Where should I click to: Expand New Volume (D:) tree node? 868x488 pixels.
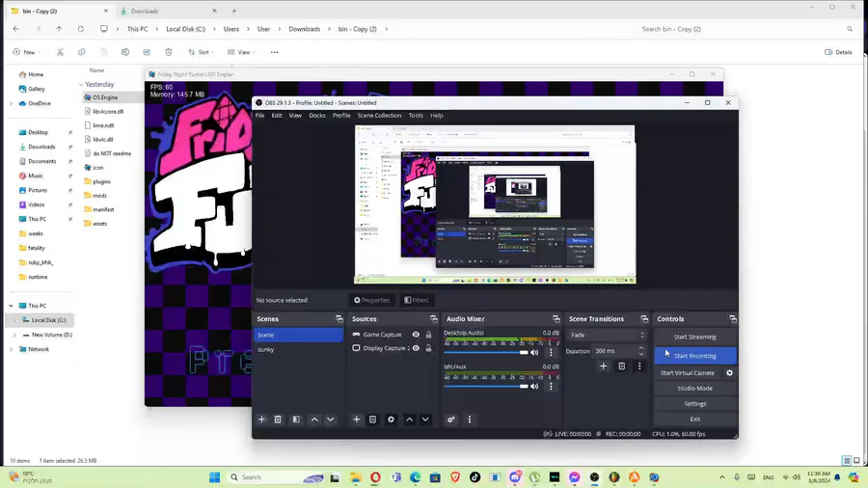pos(14,335)
